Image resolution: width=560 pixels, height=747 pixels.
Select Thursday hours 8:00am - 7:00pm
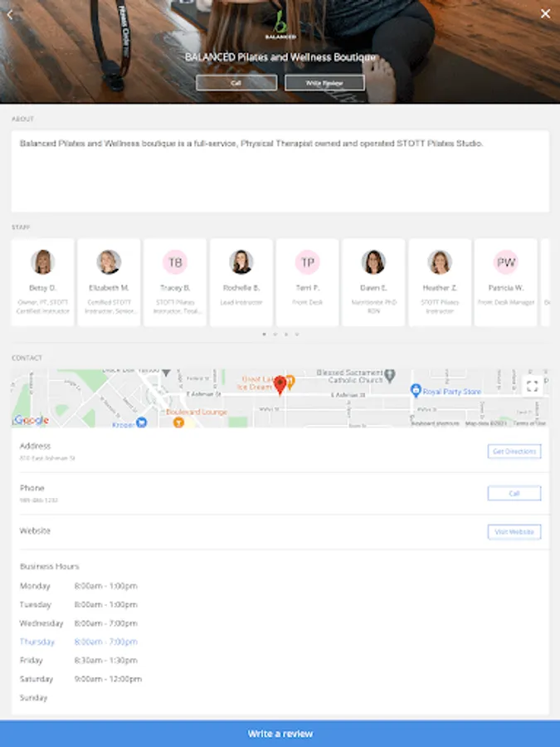(x=105, y=642)
